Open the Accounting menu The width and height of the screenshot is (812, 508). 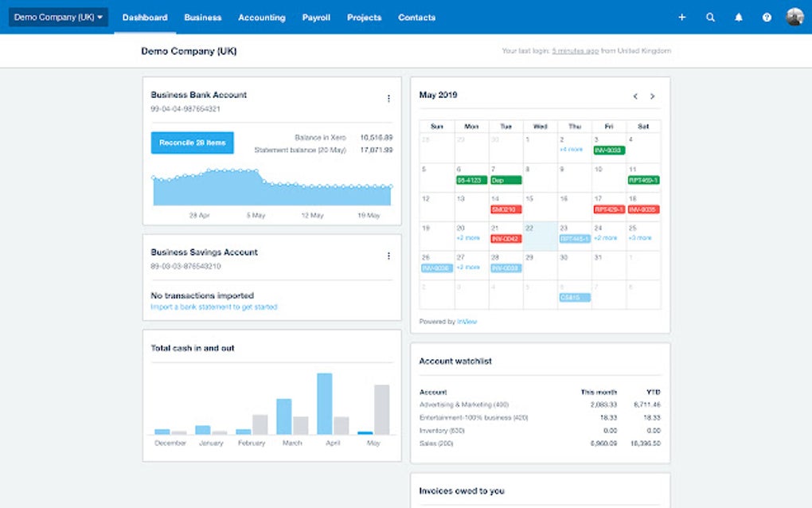coord(262,17)
